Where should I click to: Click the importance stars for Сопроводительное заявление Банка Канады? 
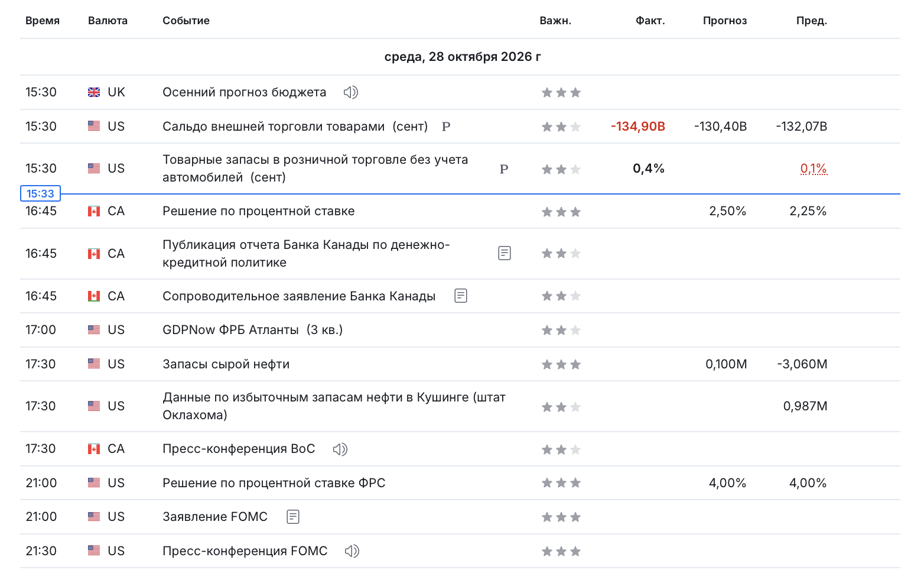click(x=561, y=296)
